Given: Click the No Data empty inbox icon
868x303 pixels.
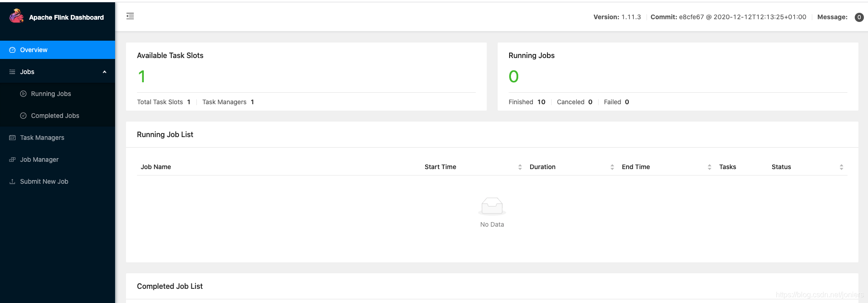Looking at the screenshot, I should coord(492,206).
